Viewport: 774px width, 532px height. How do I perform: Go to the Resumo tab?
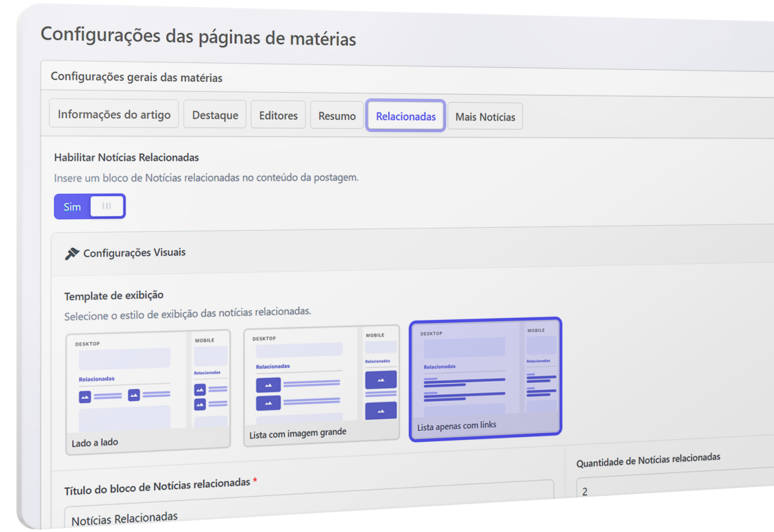click(337, 116)
